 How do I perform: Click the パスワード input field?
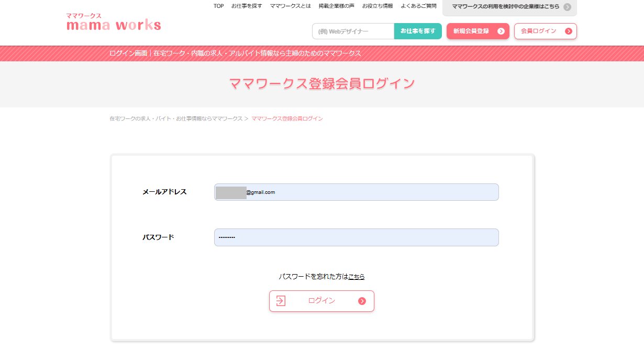pos(356,237)
